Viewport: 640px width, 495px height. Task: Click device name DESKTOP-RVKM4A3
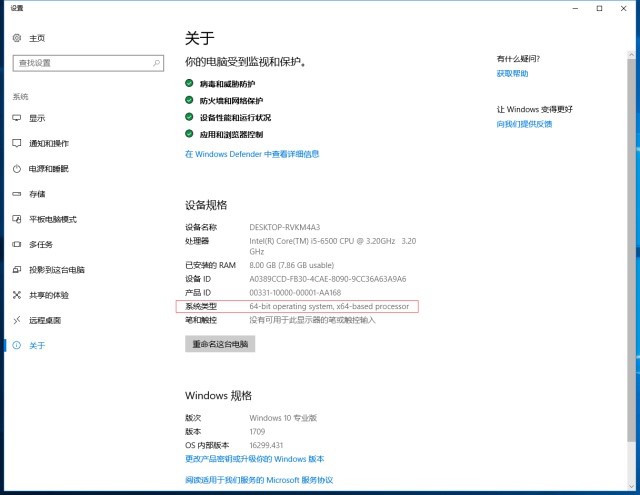(x=284, y=227)
